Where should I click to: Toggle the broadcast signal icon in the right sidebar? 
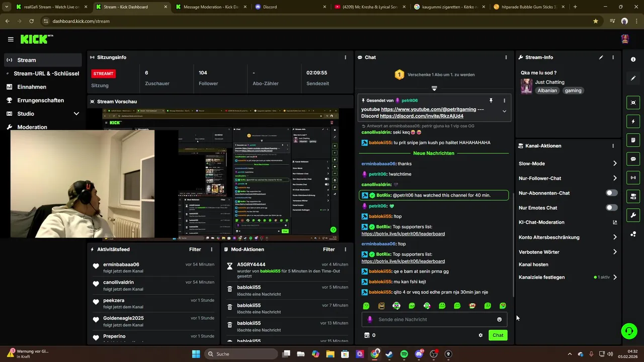click(633, 177)
